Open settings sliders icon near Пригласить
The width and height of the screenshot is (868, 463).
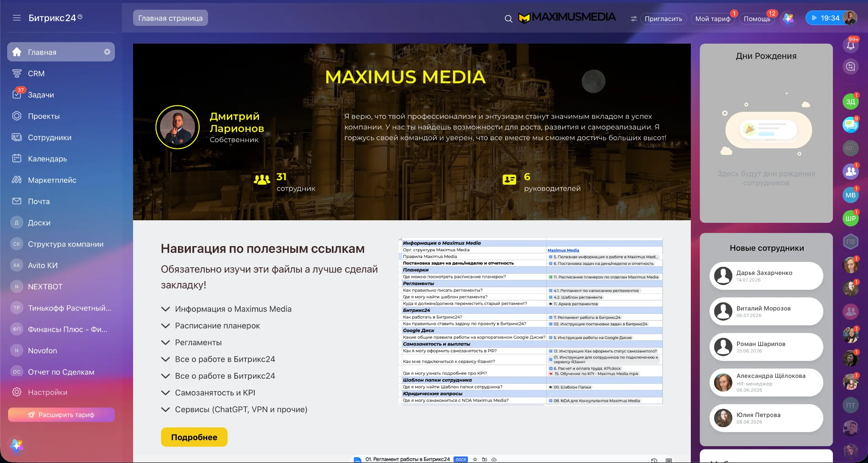[x=634, y=19]
